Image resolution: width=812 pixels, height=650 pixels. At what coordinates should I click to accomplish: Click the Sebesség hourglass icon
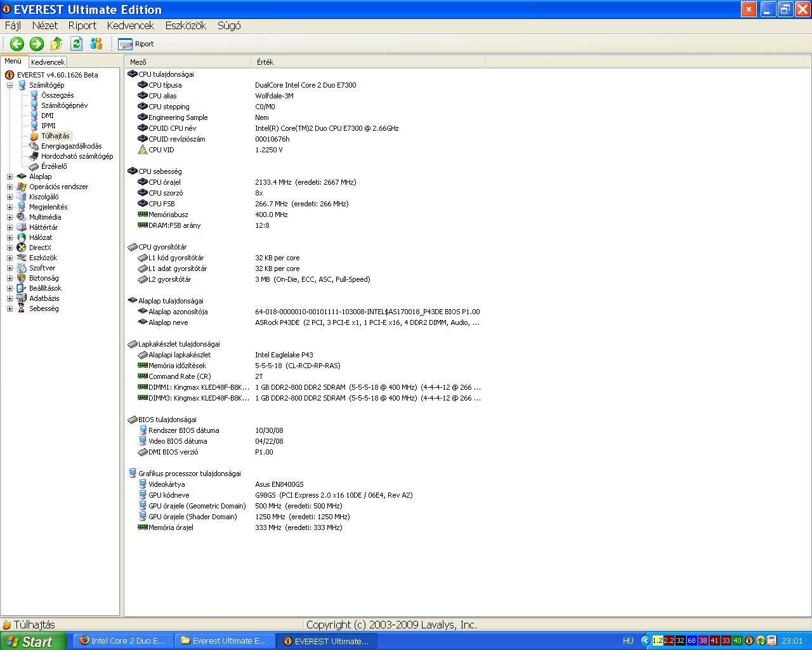tap(22, 308)
